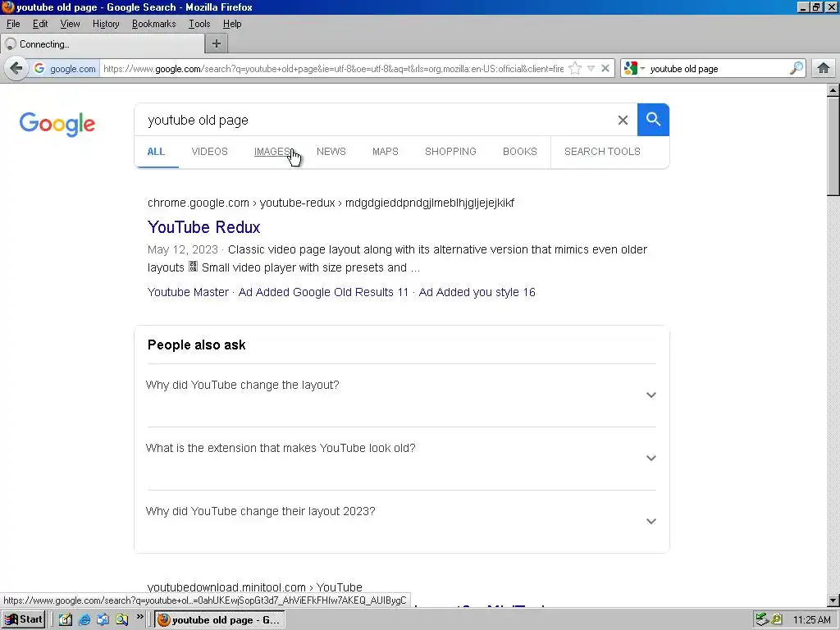Open a new tab with the plus button

click(x=217, y=44)
